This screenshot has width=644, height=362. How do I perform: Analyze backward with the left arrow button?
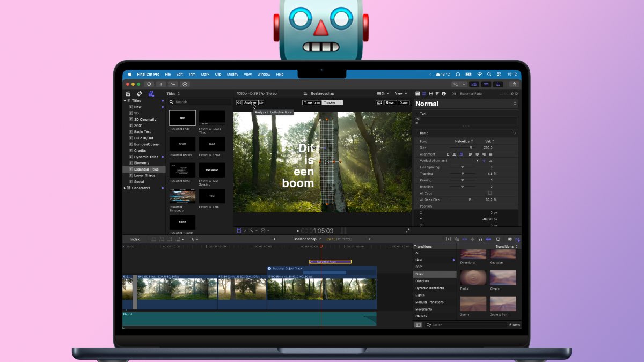(239, 102)
